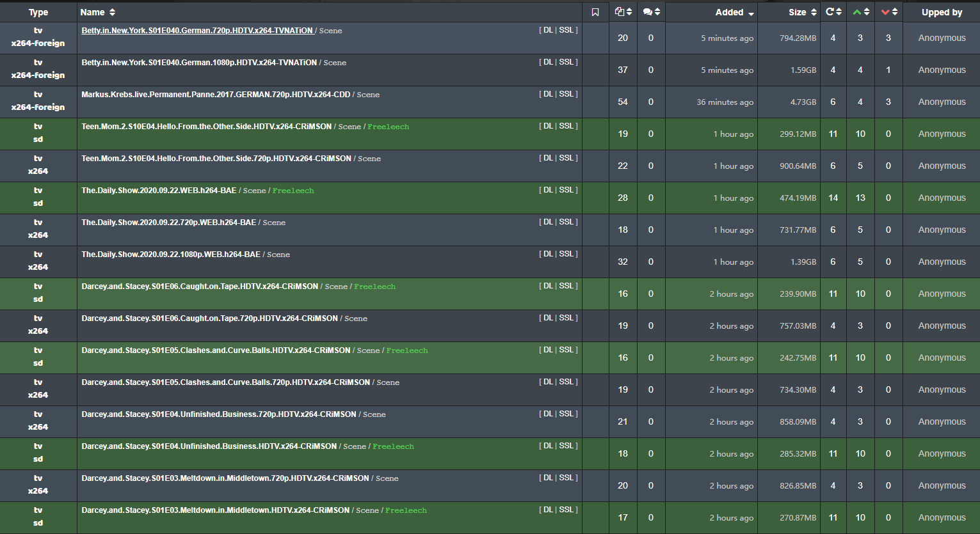Click Freeleech tag on The.Daily.Show SD row
The image size is (980, 534).
pyautogui.click(x=293, y=191)
